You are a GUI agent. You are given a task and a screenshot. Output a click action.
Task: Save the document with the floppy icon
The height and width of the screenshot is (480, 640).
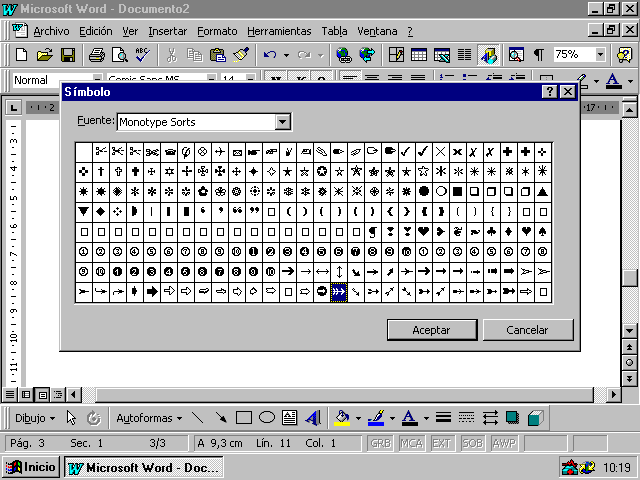tap(68, 55)
